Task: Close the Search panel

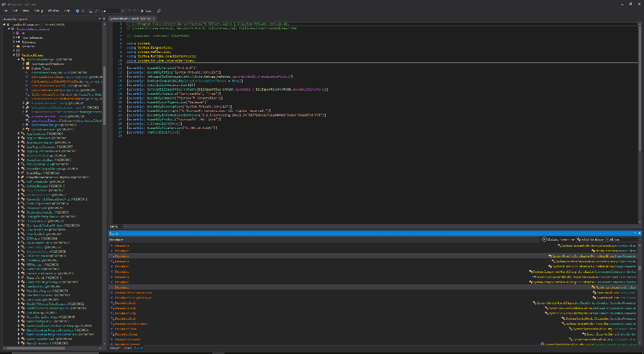Action: [x=639, y=233]
